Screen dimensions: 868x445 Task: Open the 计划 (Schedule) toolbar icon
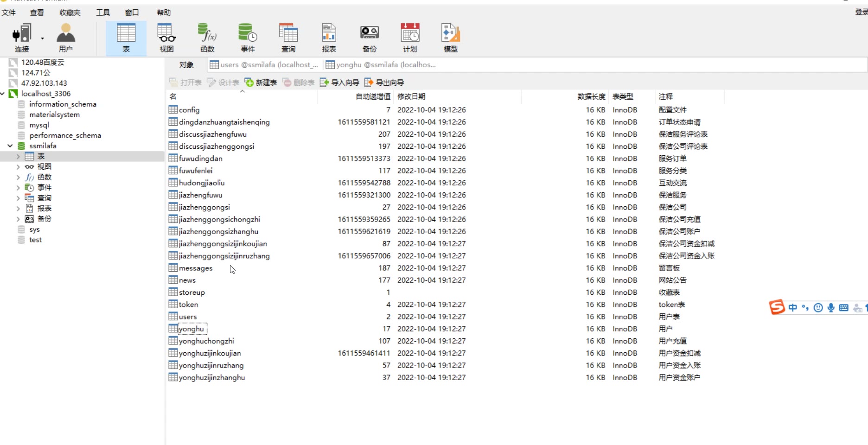410,38
